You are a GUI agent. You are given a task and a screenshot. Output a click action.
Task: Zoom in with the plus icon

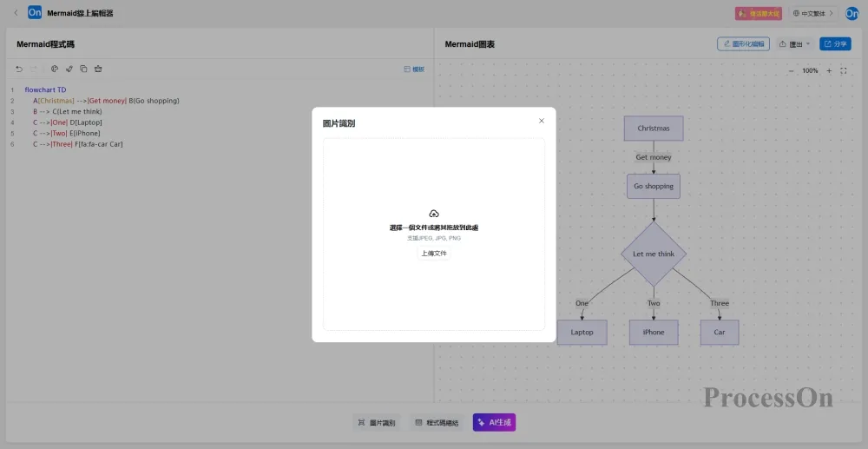click(829, 70)
